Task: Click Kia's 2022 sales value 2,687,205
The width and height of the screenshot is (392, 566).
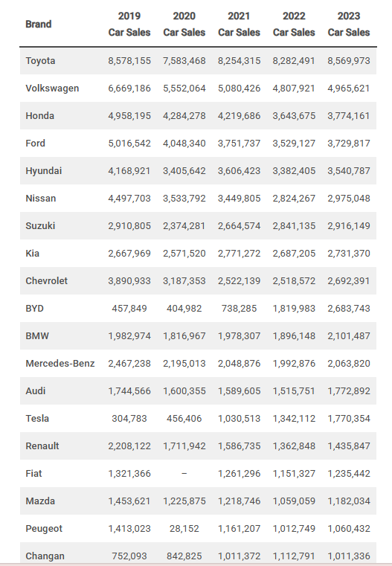Action: tap(294, 254)
